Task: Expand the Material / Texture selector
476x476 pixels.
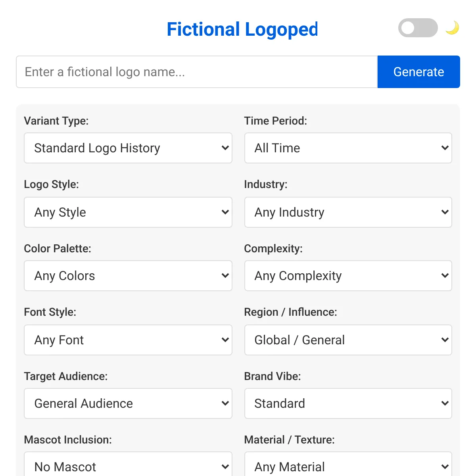Action: (348, 464)
